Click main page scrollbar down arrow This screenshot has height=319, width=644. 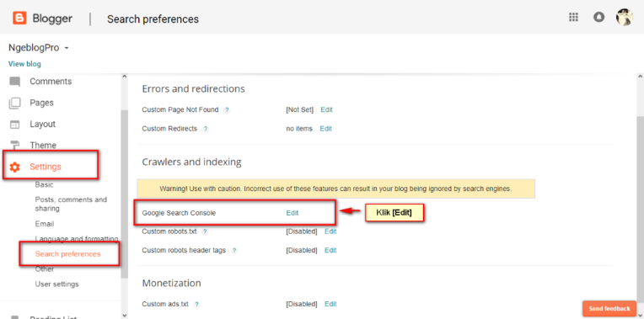click(640, 315)
